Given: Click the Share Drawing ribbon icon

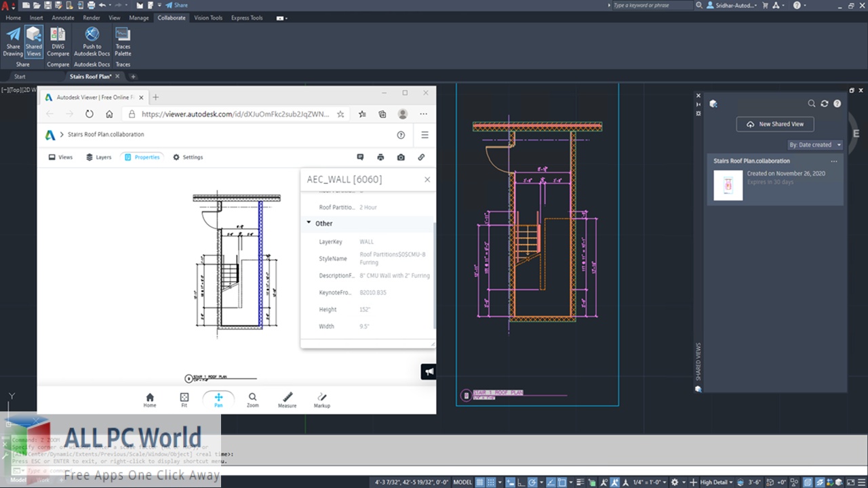Looking at the screenshot, I should pyautogui.click(x=13, y=42).
